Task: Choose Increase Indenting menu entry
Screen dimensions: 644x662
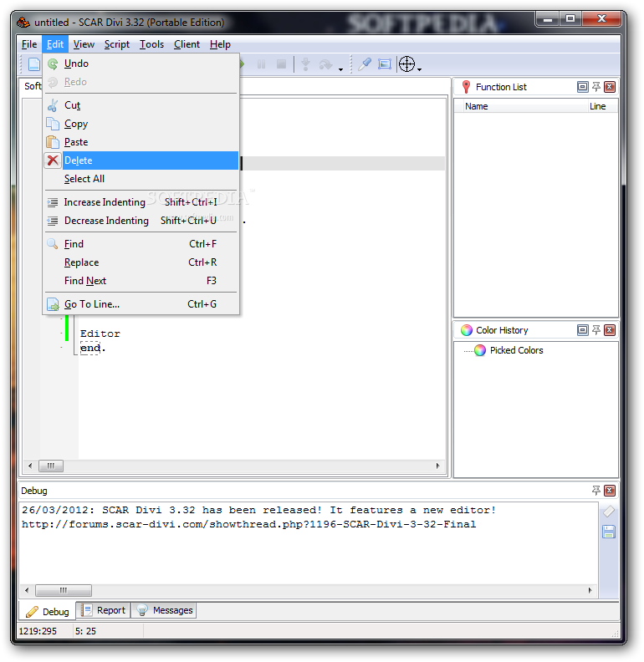Action: (x=141, y=202)
